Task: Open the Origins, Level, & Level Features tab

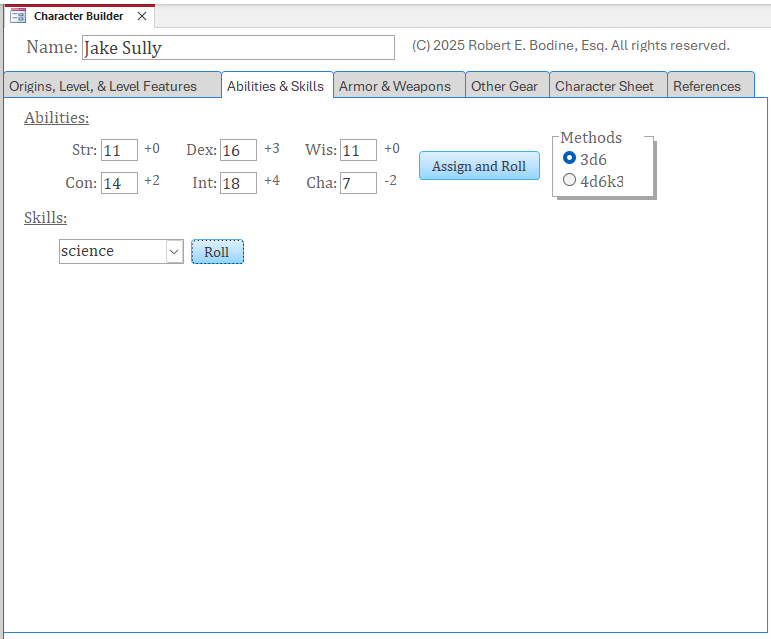Action: 111,86
